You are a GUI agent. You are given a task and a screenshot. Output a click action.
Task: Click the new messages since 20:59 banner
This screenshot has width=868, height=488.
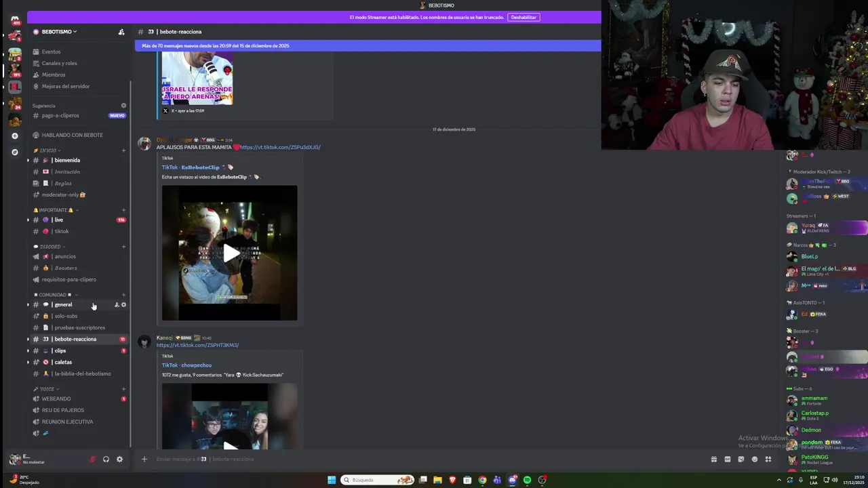coord(368,46)
